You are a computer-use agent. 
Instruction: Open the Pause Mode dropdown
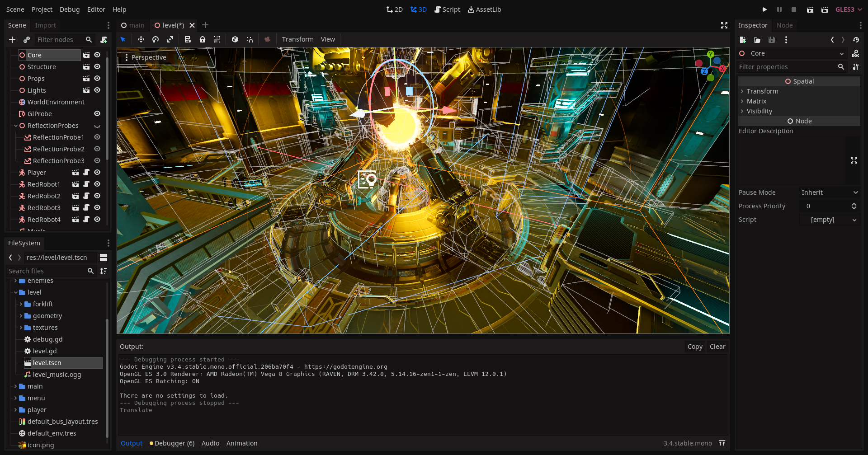(830, 192)
